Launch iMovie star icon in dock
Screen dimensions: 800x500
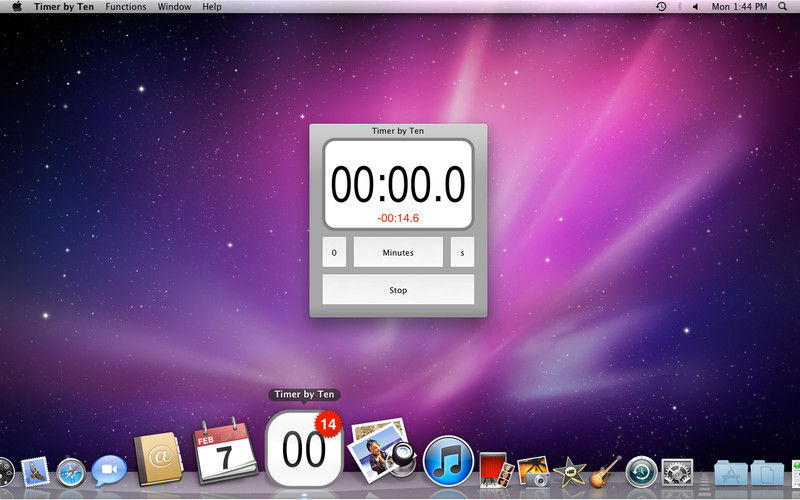pos(570,471)
